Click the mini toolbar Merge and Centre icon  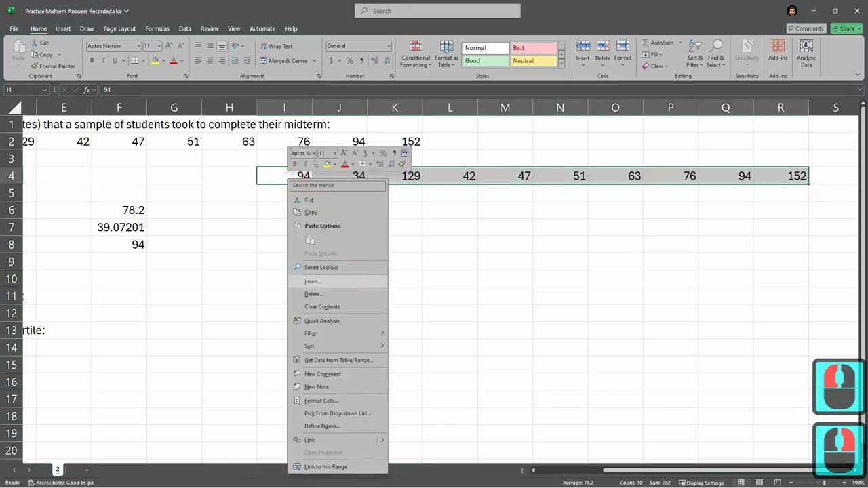click(405, 153)
